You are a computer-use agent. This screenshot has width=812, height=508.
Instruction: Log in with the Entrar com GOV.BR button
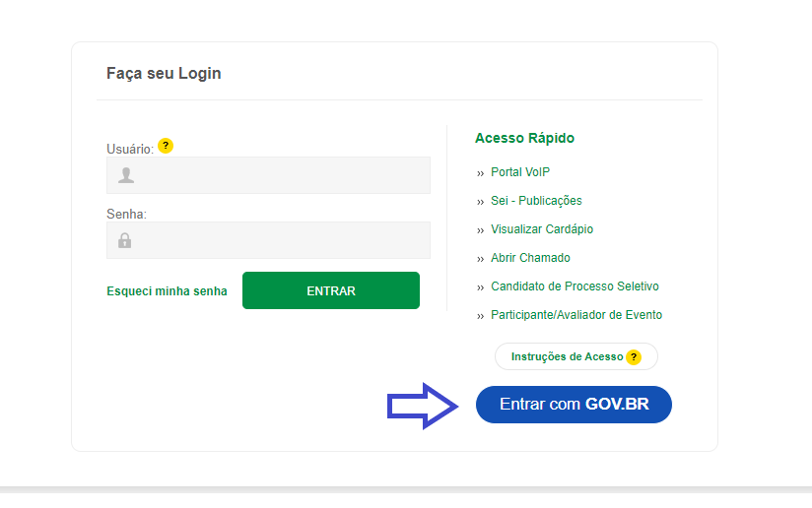point(574,405)
